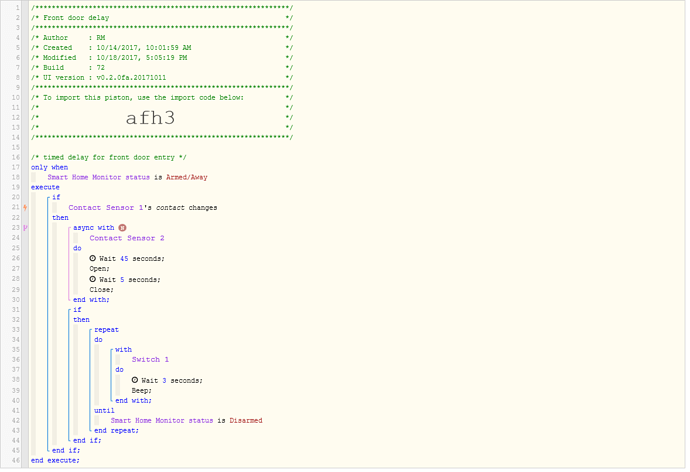Click the 'execute' keyword on line 19
Image resolution: width=690 pixels, height=472 pixels.
[45, 187]
